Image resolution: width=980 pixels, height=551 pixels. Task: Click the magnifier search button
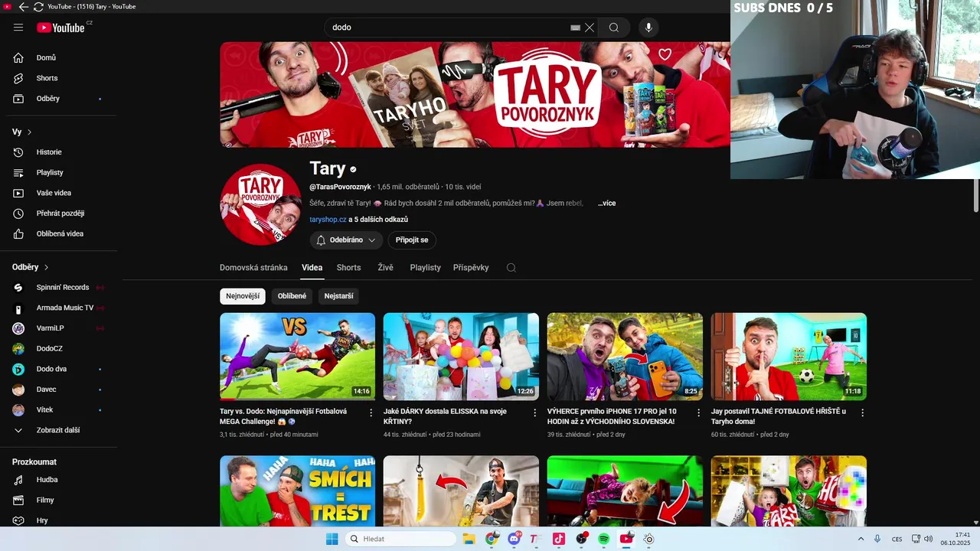tap(614, 28)
